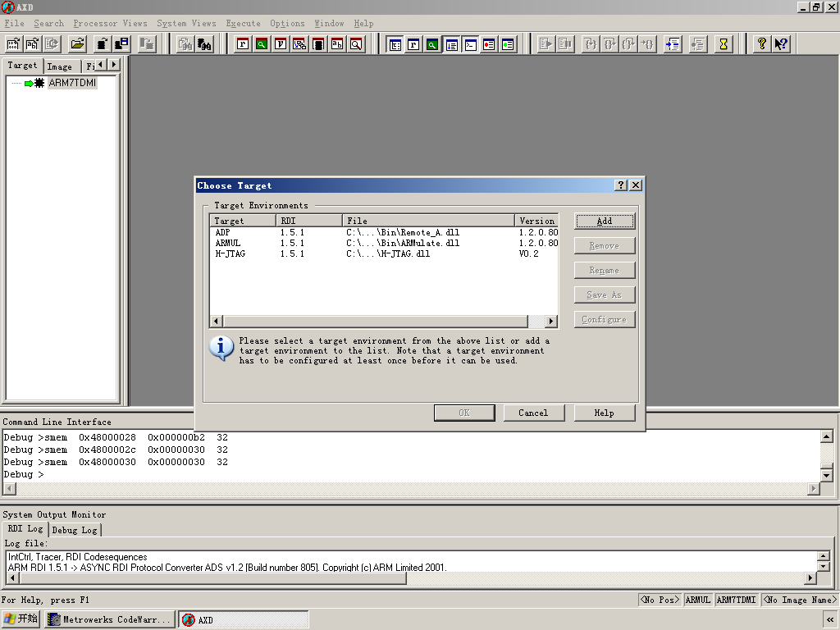Click the Show Execution Context arrow icon
Screen dimensions: 840x630
click(673, 44)
